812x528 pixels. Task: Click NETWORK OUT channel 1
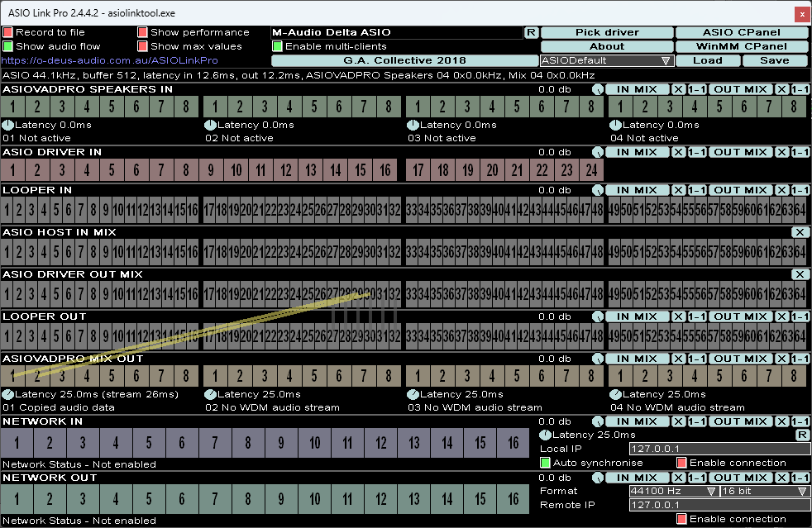click(17, 499)
